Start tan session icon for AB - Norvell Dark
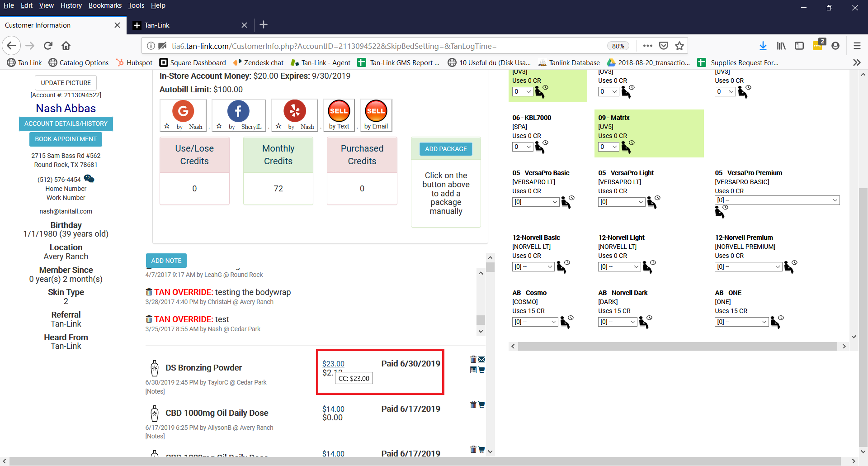 click(x=645, y=322)
